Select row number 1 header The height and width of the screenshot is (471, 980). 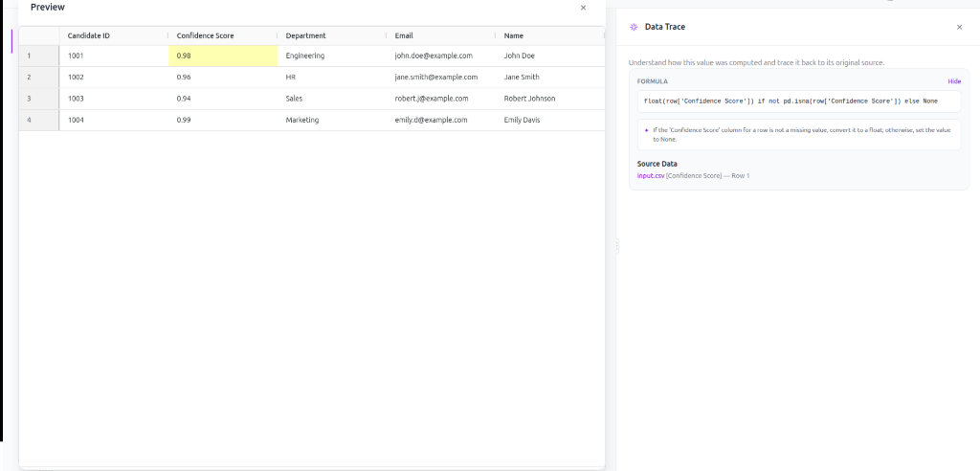pyautogui.click(x=38, y=56)
